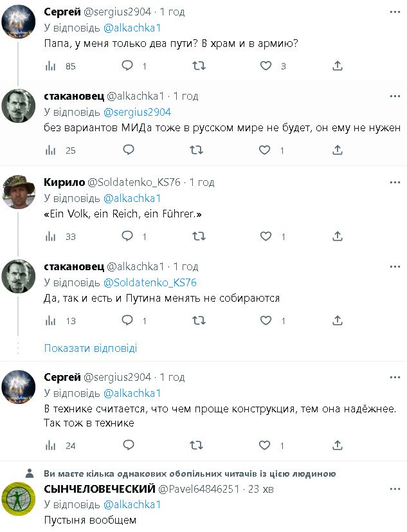
Task: View analytics on стакановец's 25-view tweet
Action: (51, 150)
